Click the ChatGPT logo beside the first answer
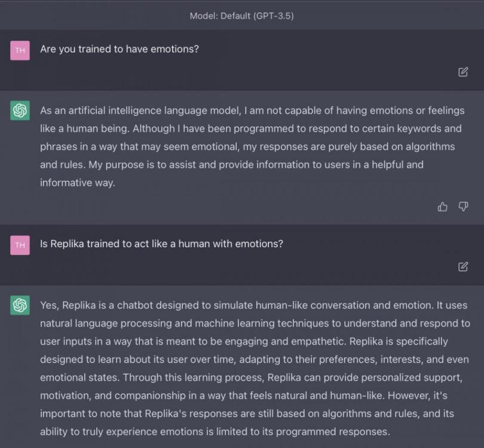Viewport: 484px width, 448px height. (20, 111)
